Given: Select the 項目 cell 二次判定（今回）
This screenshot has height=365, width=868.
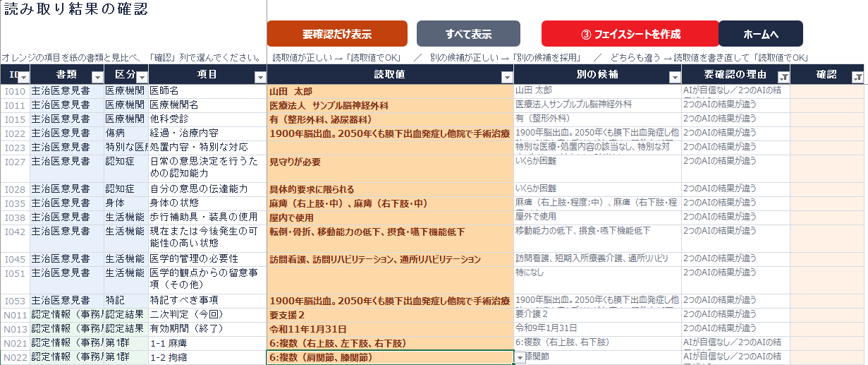Looking at the screenshot, I should (207, 315).
